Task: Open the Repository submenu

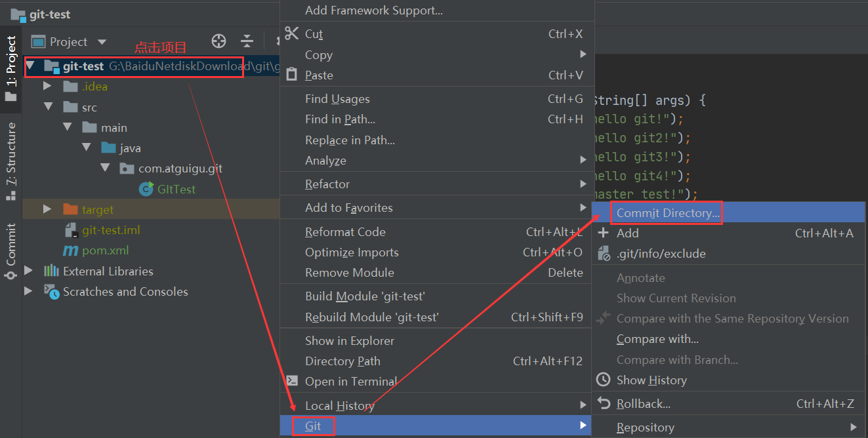Action: pyautogui.click(x=728, y=428)
